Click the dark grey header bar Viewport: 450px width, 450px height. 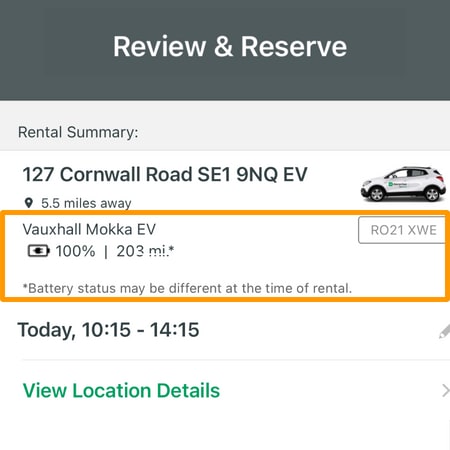click(225, 50)
